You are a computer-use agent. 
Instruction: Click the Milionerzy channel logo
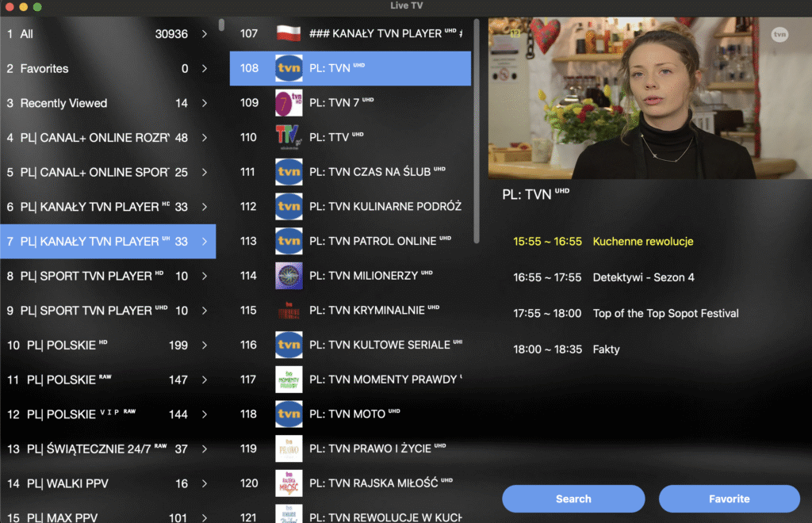(288, 276)
